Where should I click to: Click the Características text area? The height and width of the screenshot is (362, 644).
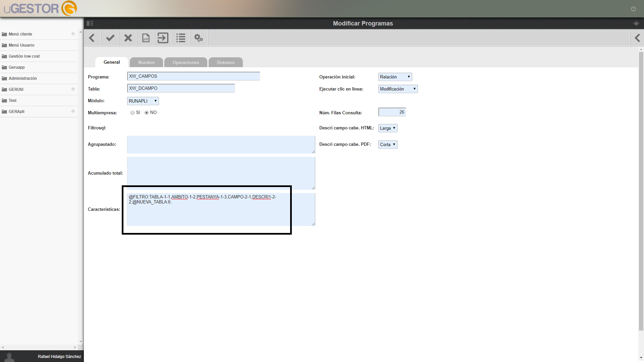point(221,209)
